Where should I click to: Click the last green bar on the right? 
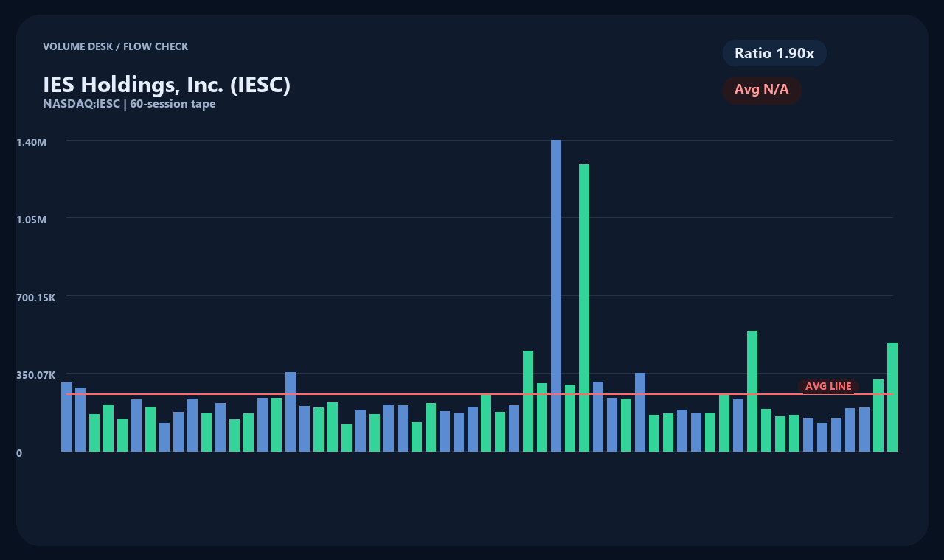(892, 397)
